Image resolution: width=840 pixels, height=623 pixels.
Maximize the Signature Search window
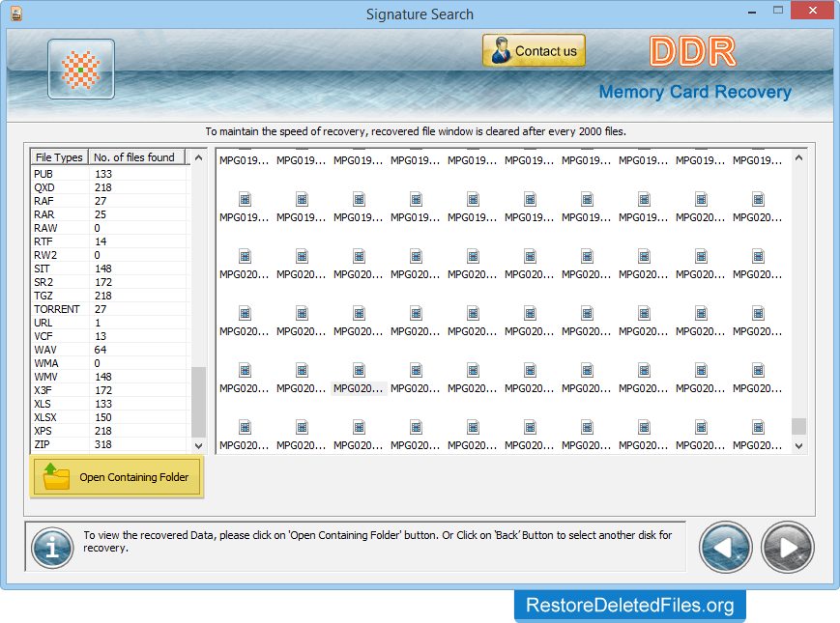coord(778,11)
